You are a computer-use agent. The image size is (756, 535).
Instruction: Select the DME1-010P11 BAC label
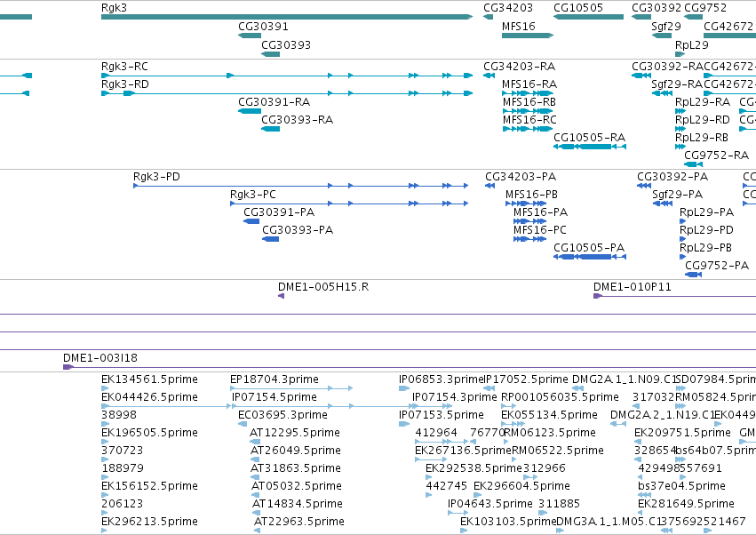tap(633, 287)
